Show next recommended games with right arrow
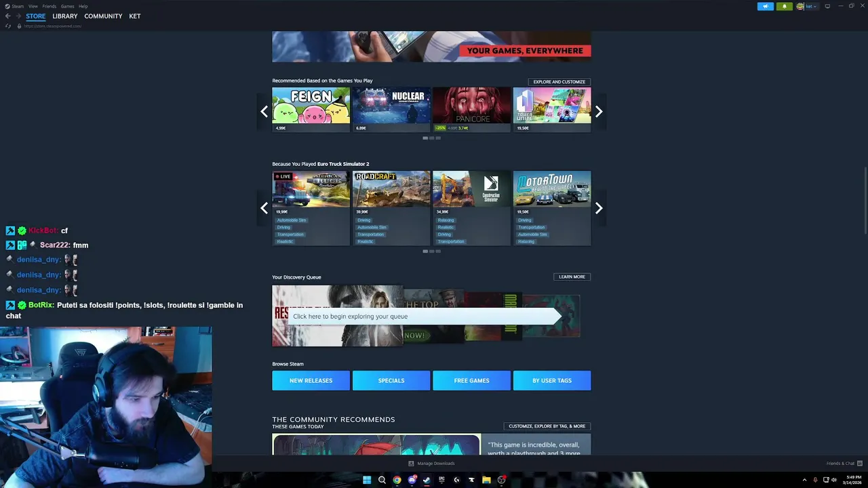 coord(599,112)
